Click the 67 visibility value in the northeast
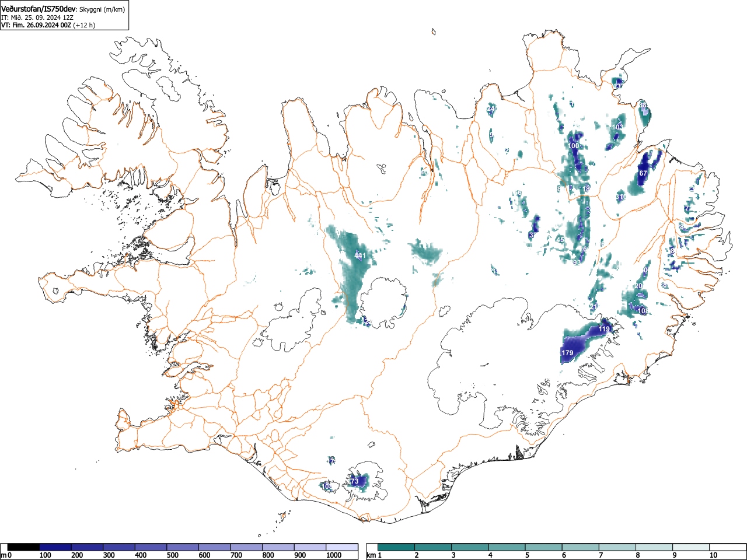The image size is (747, 560). coord(643,173)
